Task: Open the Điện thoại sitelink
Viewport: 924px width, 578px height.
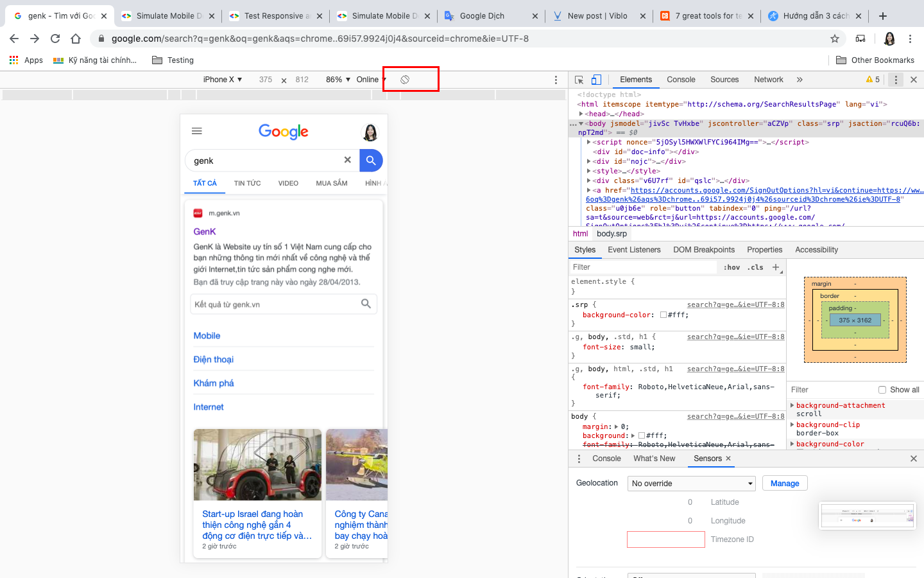Action: pos(214,360)
